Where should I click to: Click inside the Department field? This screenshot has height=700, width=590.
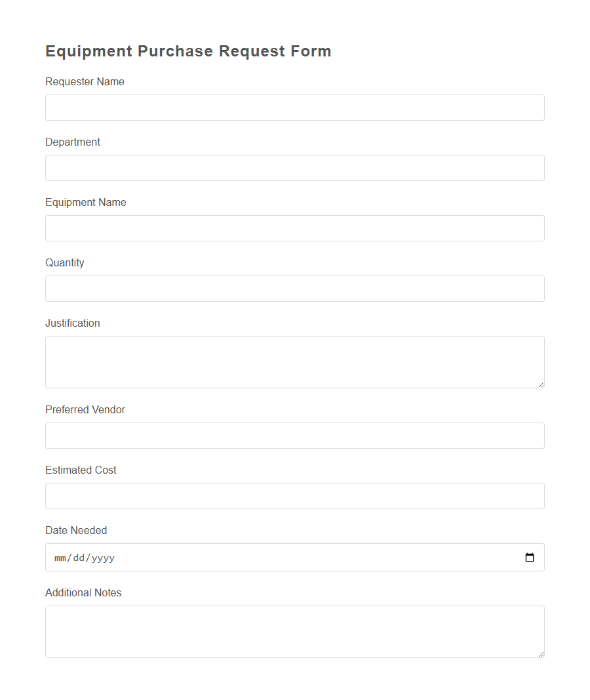tap(294, 167)
